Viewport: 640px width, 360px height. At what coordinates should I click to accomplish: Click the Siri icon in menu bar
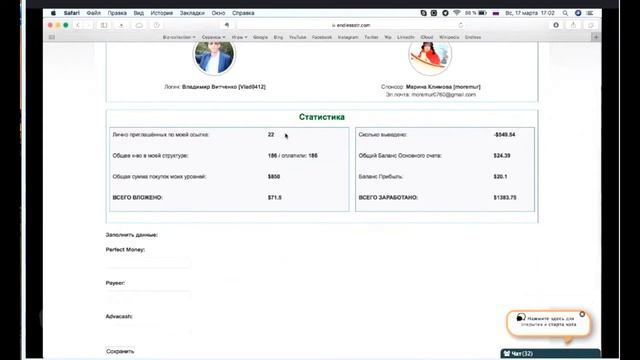[578, 13]
